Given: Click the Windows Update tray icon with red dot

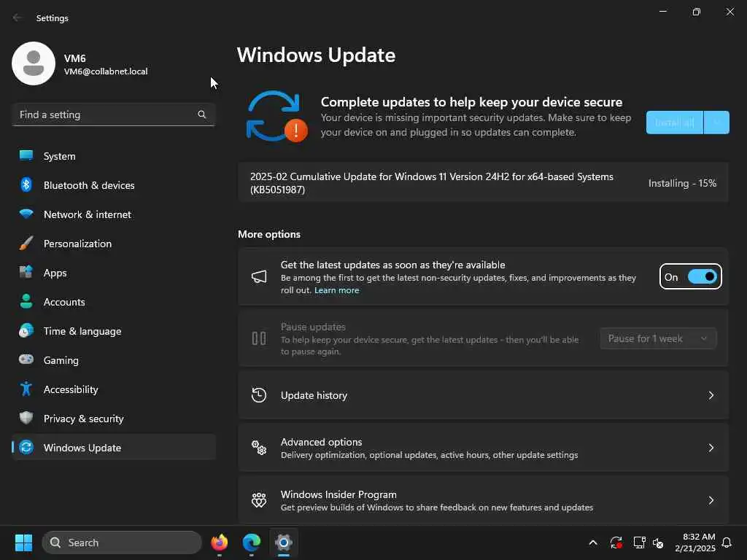Looking at the screenshot, I should click(x=616, y=542).
